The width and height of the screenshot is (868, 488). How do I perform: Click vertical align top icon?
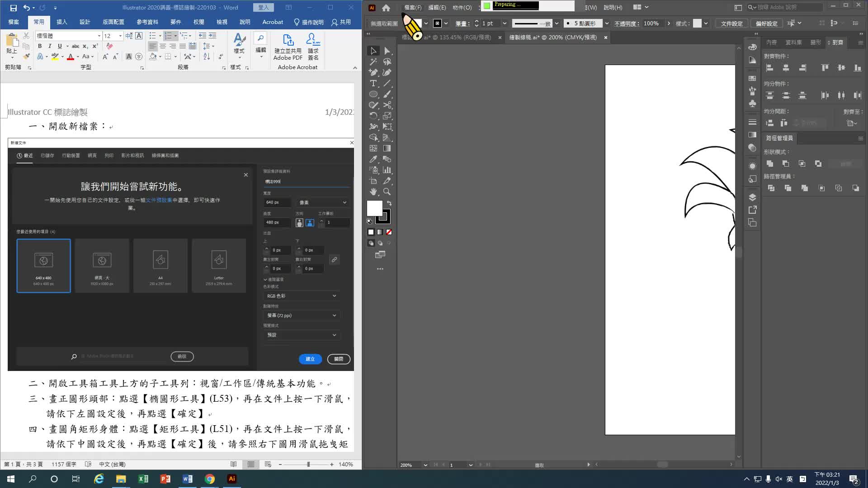tap(825, 68)
